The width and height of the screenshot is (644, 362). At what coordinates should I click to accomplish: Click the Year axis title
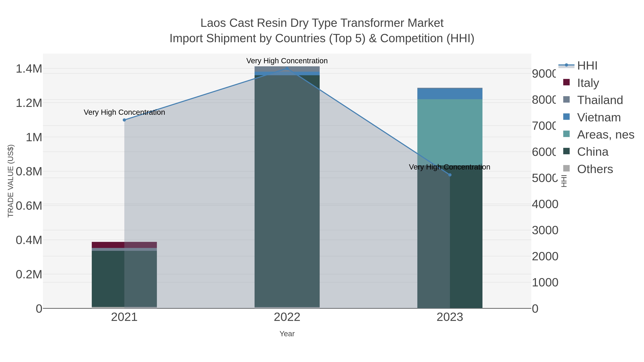coord(287,334)
